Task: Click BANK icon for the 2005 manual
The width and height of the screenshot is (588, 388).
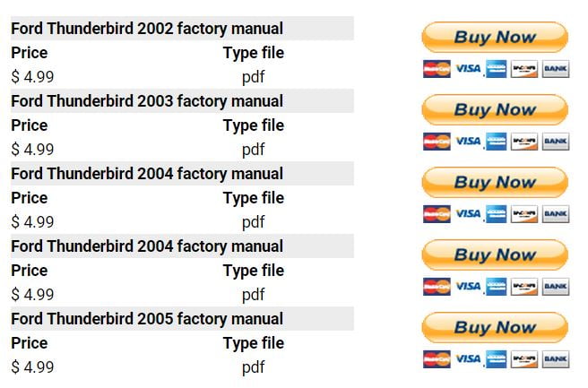Action: [556, 359]
